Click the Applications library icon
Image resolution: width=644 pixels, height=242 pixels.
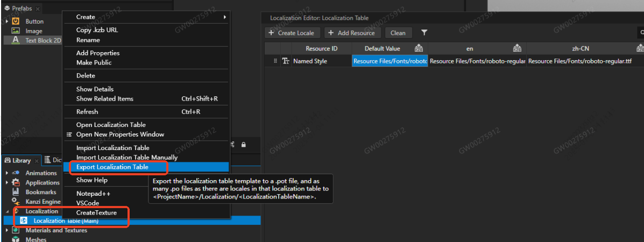pos(16,182)
